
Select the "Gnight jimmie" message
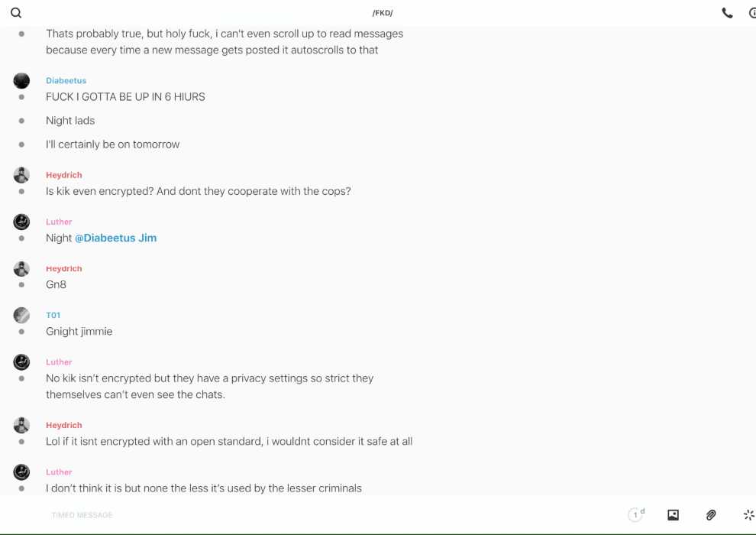[79, 332]
